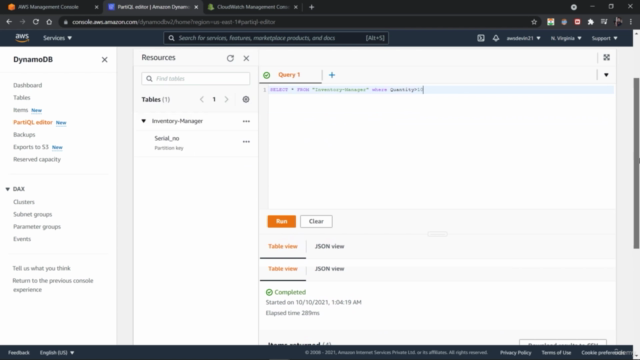The image size is (640, 360).
Task: Open DAX Clusters
Action: (x=24, y=202)
